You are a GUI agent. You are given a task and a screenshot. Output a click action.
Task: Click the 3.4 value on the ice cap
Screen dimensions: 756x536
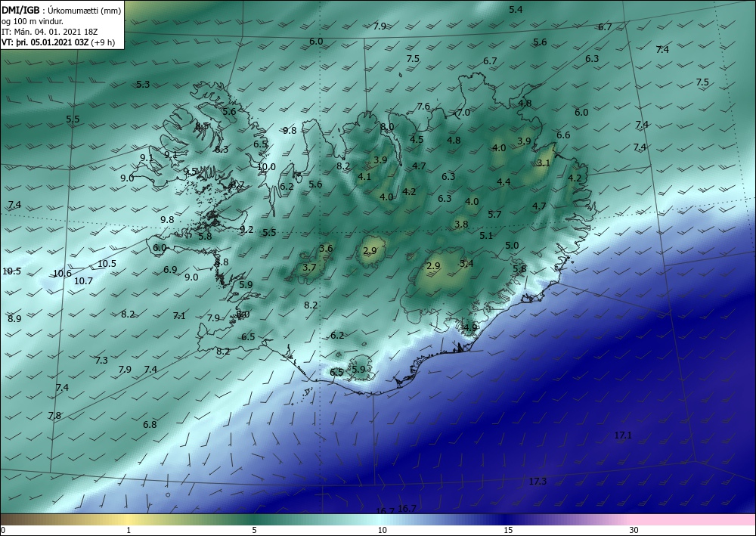click(x=466, y=264)
